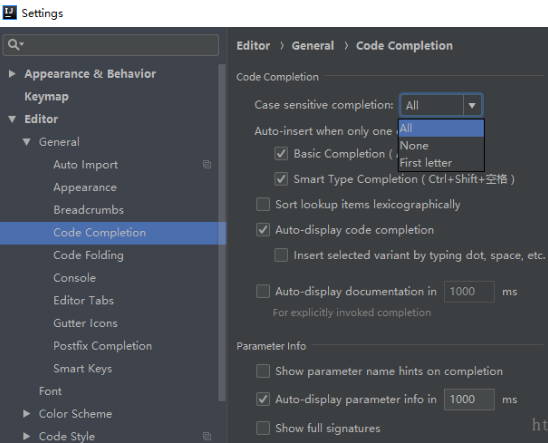The height and width of the screenshot is (443, 548).
Task: Enable Sort lookup items lexicographically
Action: [x=263, y=204]
